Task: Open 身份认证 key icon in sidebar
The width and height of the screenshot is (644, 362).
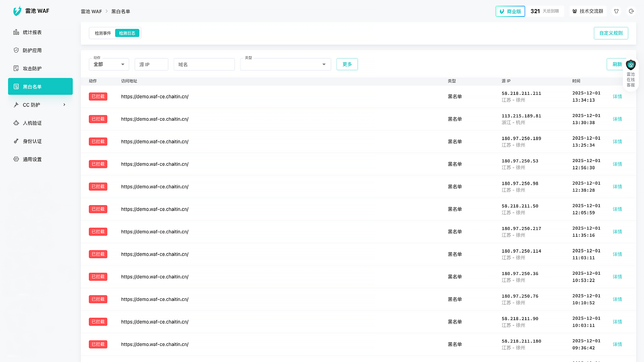Action: 16,141
